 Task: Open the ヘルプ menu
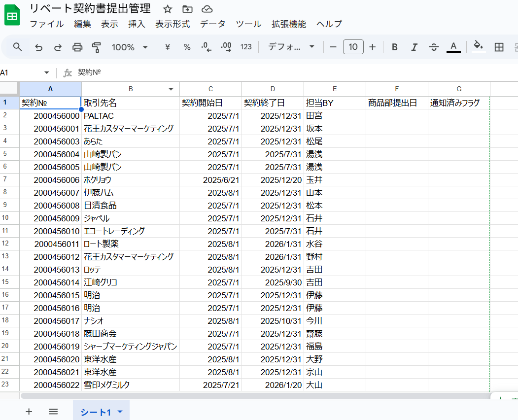point(329,24)
